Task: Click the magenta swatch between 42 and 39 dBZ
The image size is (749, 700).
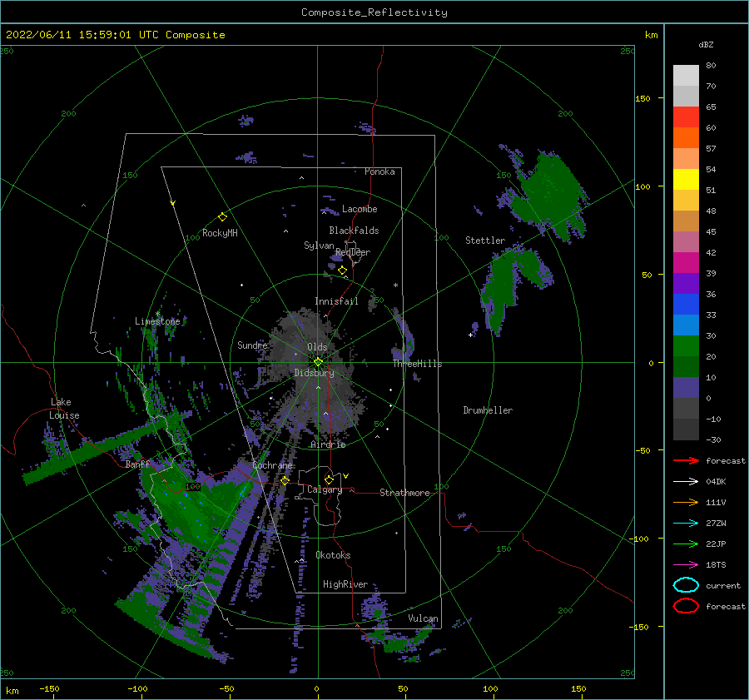Action: tap(686, 263)
